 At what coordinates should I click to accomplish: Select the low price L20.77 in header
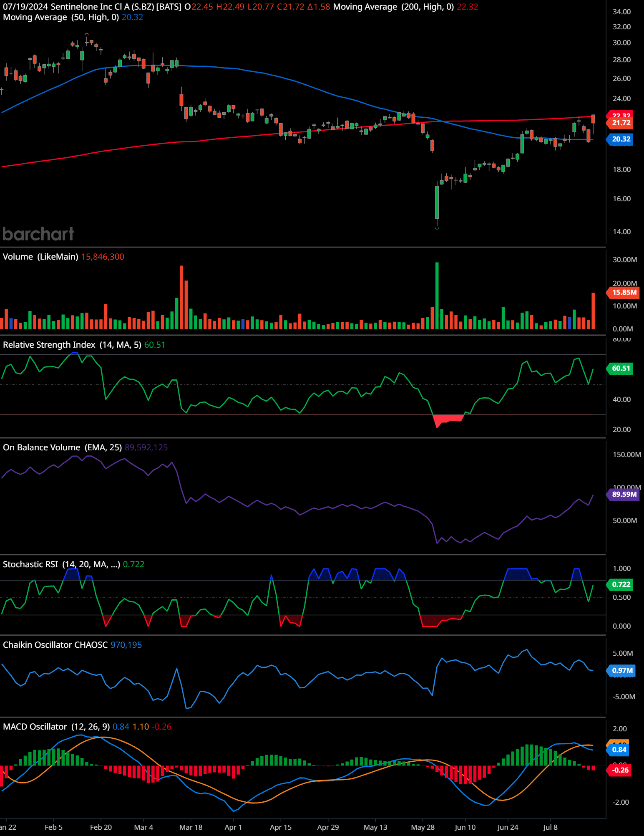point(261,7)
